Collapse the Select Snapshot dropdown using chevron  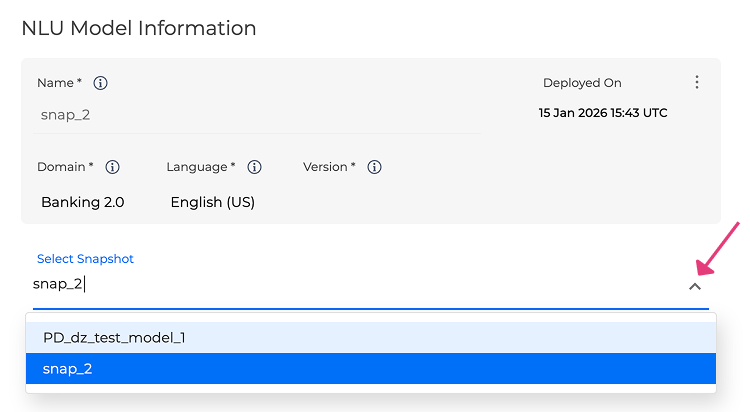point(695,286)
